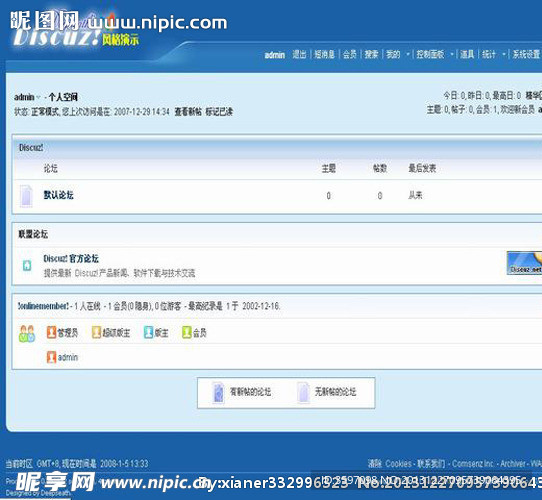Click the 查看新帖 link
Image resolution: width=542 pixels, height=500 pixels.
coord(188,112)
